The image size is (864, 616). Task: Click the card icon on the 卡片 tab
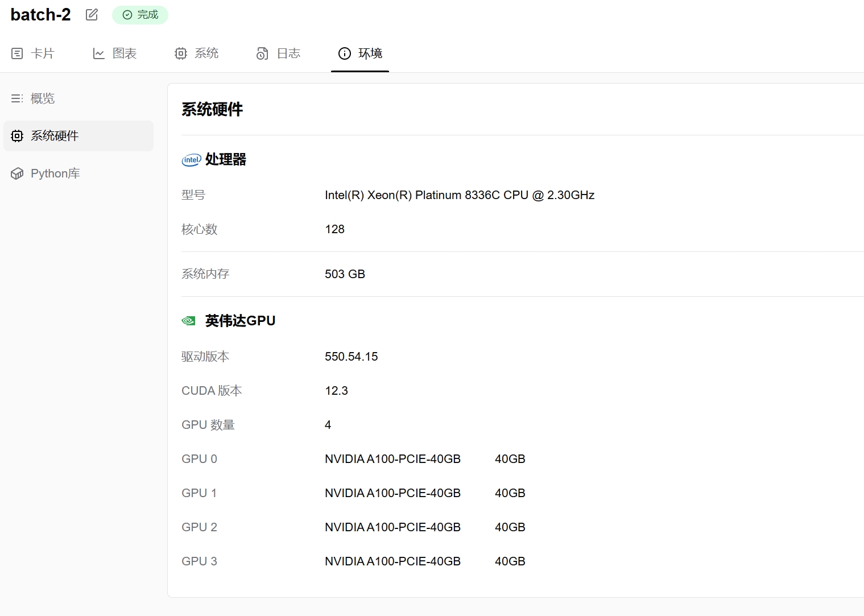coord(17,53)
